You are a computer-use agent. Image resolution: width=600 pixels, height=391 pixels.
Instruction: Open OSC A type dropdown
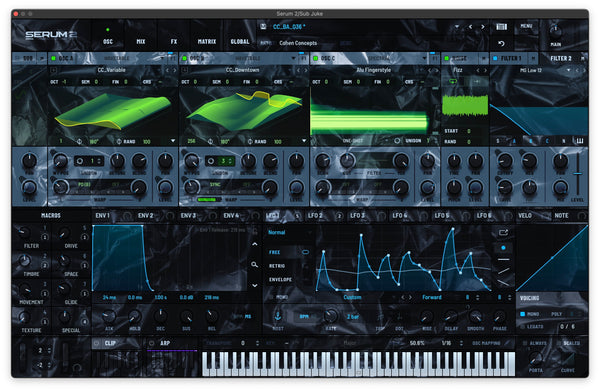[x=162, y=58]
